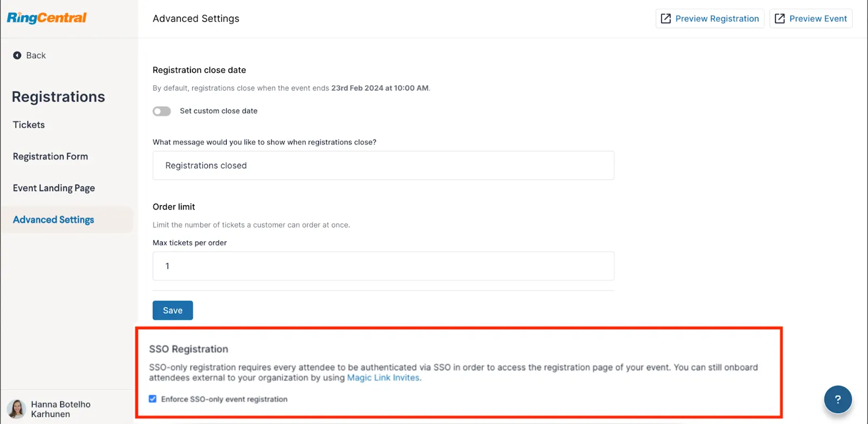Image resolution: width=868 pixels, height=424 pixels.
Task: Open the help question mark bubble
Action: (838, 400)
